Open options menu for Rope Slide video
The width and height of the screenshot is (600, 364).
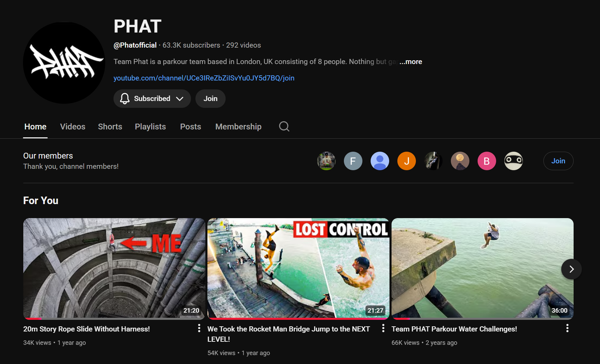(199, 328)
